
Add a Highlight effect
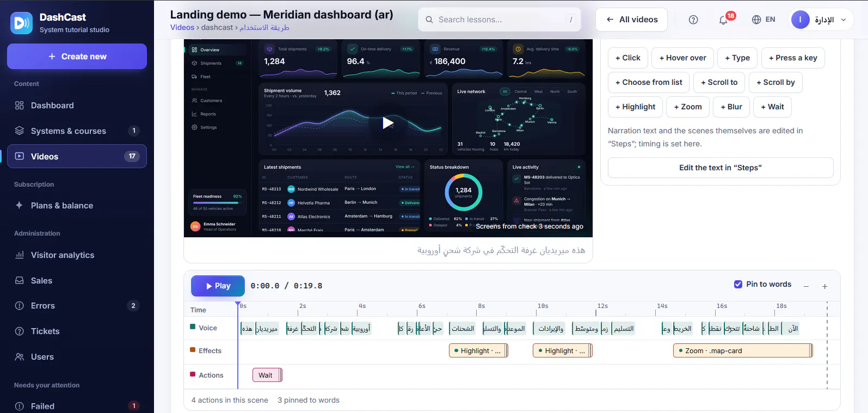pos(636,107)
